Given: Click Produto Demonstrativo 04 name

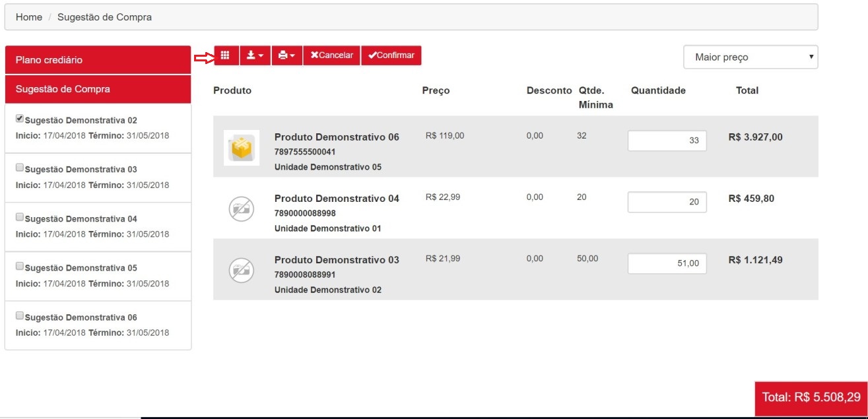Looking at the screenshot, I should 337,199.
